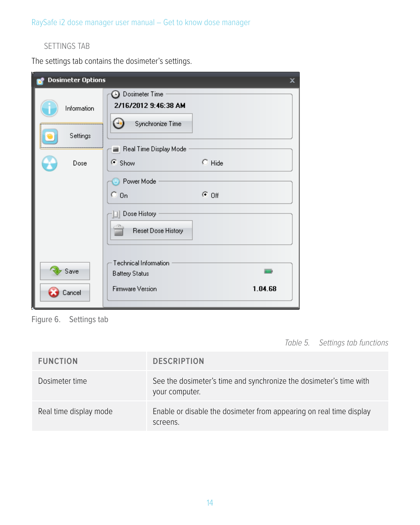Click the blue Information icon in sidebar

tap(50, 108)
